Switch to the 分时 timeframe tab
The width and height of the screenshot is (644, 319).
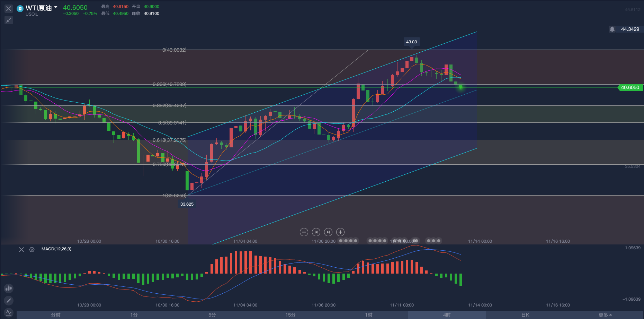56,315
